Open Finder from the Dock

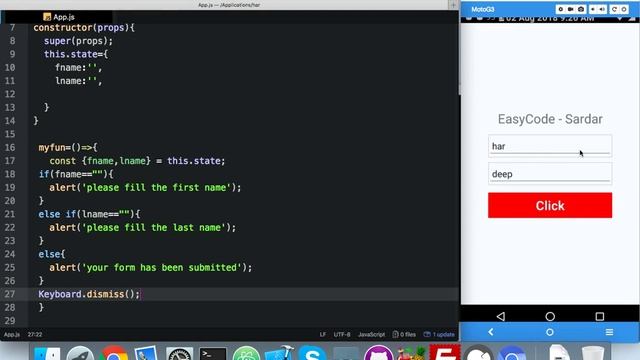(x=47, y=353)
